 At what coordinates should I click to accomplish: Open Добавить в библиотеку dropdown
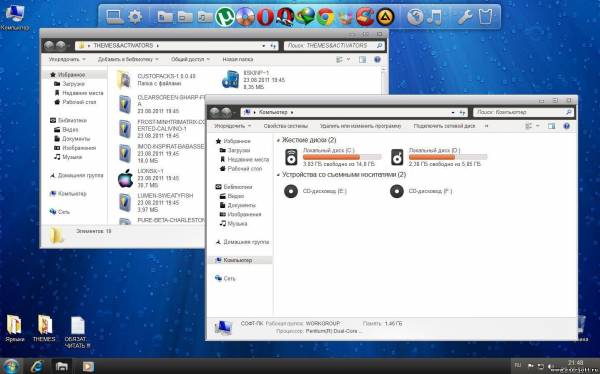128,59
